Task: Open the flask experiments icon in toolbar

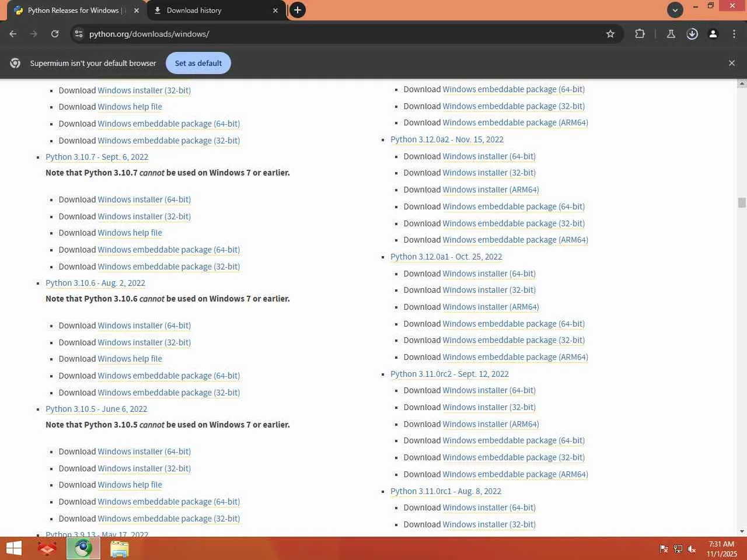Action: [671, 34]
